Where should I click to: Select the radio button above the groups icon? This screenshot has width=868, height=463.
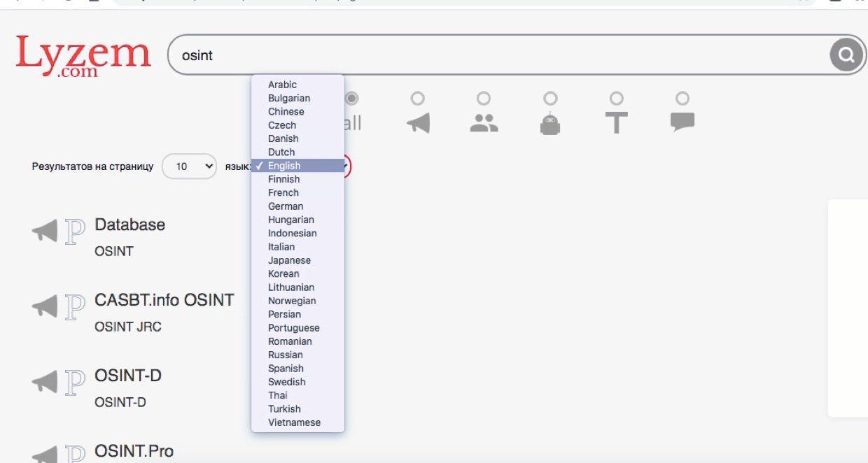484,99
